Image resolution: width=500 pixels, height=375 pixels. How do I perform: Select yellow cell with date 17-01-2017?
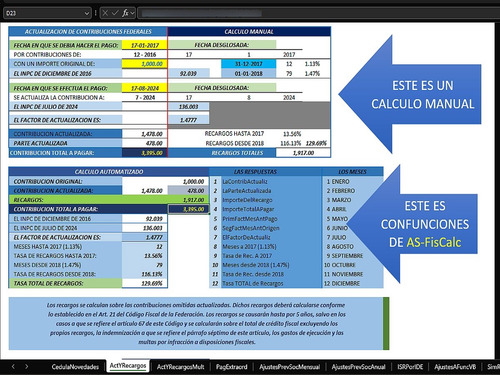pos(145,45)
